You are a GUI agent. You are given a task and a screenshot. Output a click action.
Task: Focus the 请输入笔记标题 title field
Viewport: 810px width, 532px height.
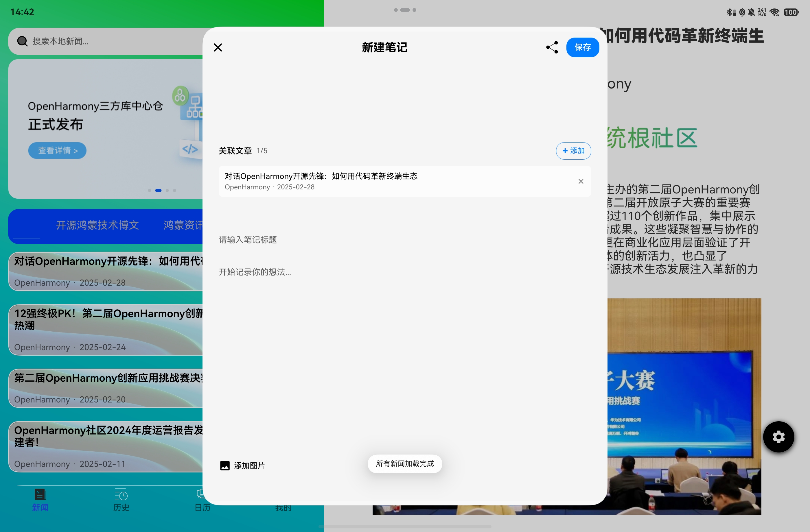click(x=404, y=240)
